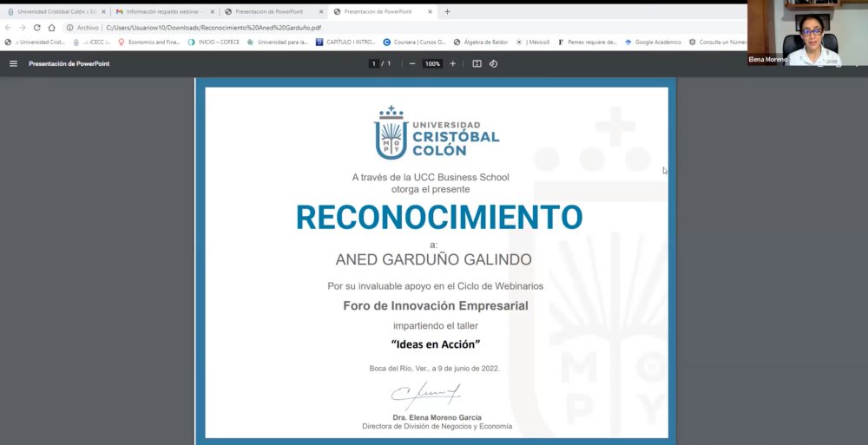
Task: Open the Universidad para la... bookmark
Action: click(278, 42)
